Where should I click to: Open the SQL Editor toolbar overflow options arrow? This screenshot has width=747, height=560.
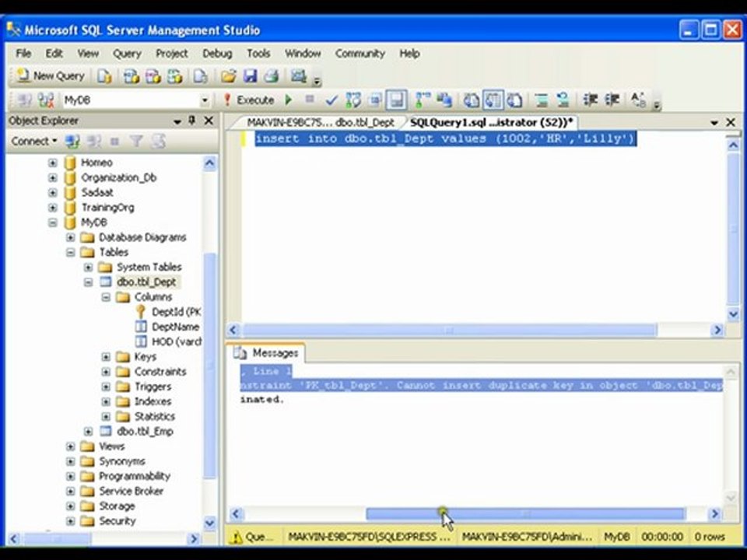[x=656, y=105]
